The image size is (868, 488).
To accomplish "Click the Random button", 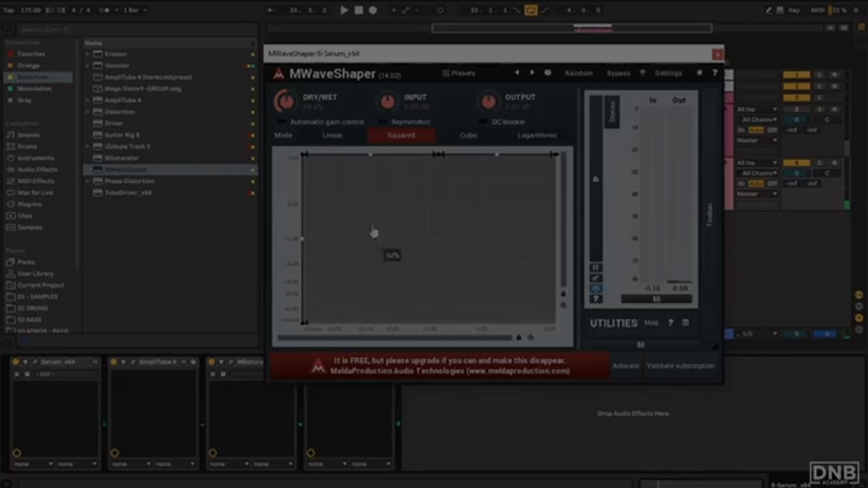I will [578, 73].
